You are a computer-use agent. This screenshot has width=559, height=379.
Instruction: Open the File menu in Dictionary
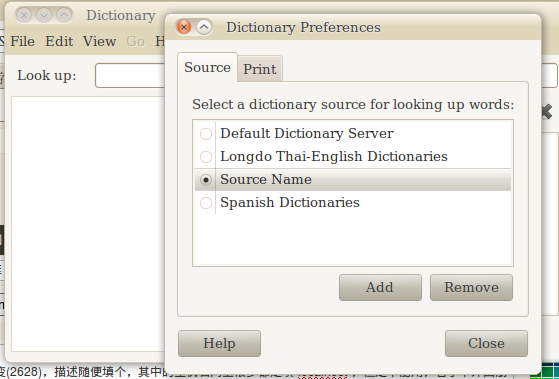tap(22, 41)
